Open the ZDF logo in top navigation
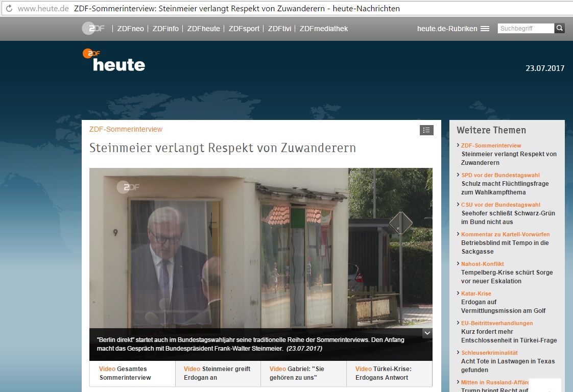This screenshot has width=573, height=392. click(93, 29)
